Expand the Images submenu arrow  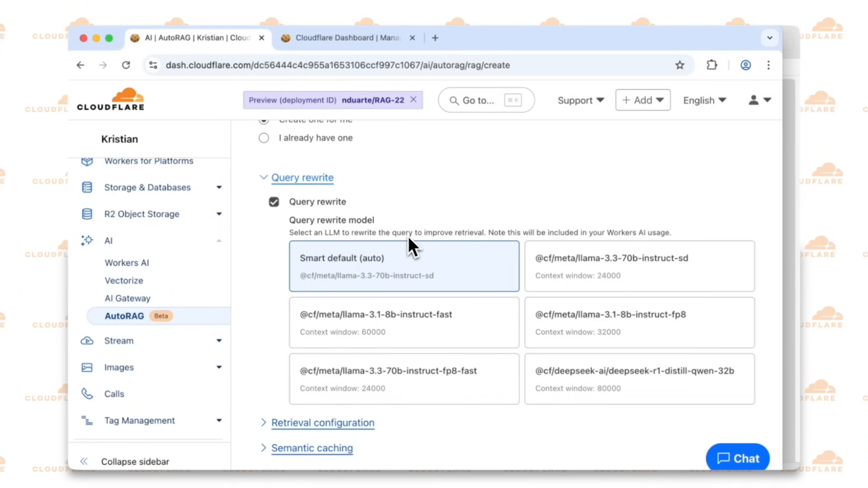click(x=218, y=367)
